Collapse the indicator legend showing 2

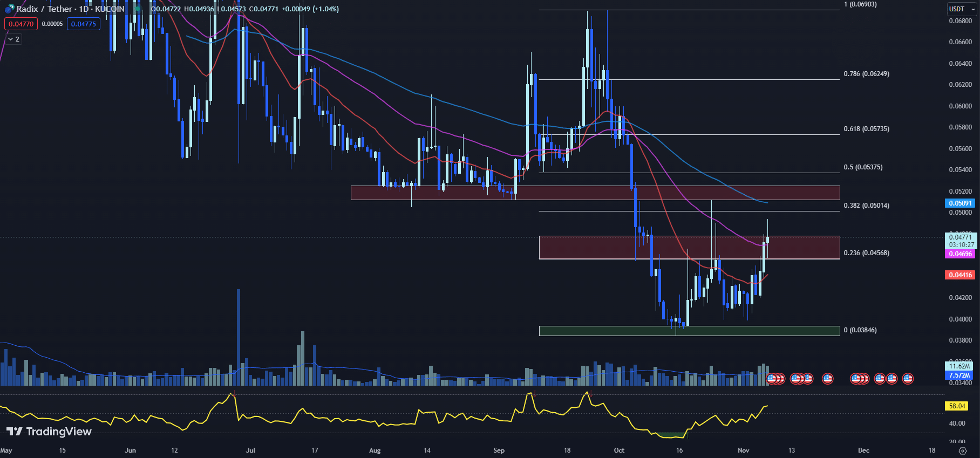14,39
